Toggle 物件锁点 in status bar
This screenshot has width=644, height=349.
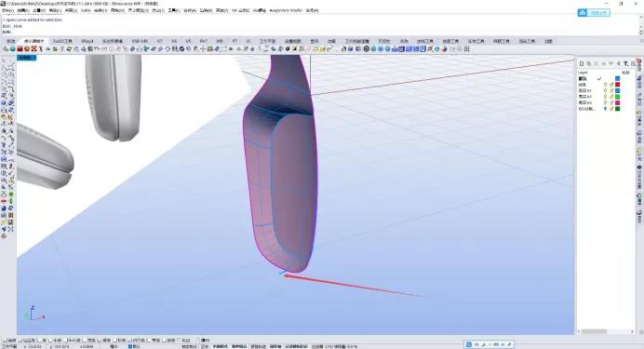tap(239, 346)
